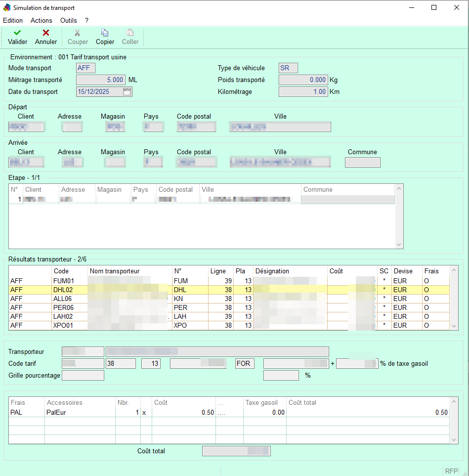Select the PER06 carrier result row
Image resolution: width=469 pixels, height=476 pixels.
tap(63, 307)
